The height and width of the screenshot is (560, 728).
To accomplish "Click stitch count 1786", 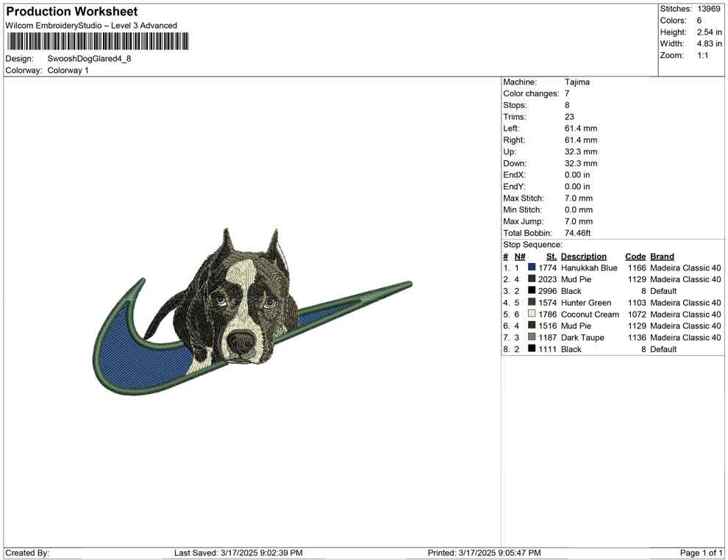I will [x=547, y=314].
